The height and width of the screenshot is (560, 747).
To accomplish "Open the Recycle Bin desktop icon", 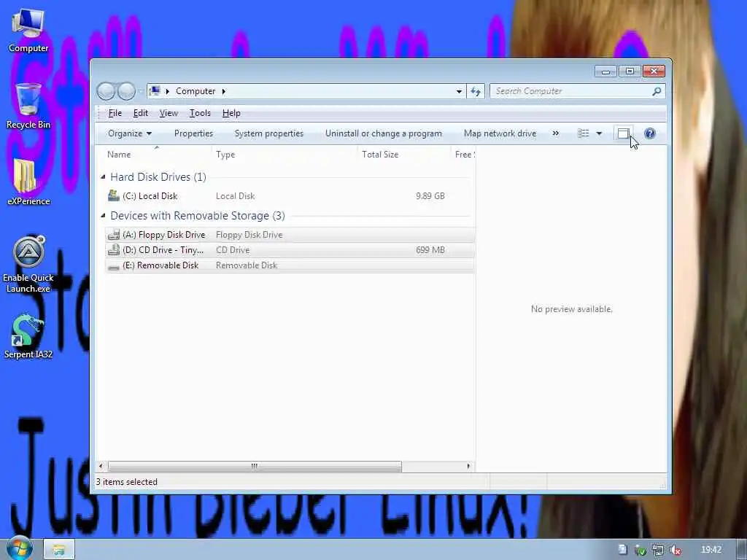I will pos(28,106).
